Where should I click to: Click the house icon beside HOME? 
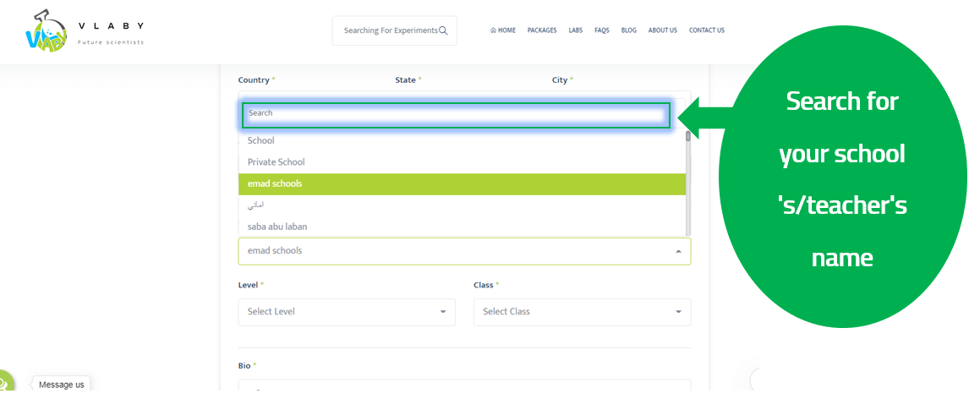[493, 30]
